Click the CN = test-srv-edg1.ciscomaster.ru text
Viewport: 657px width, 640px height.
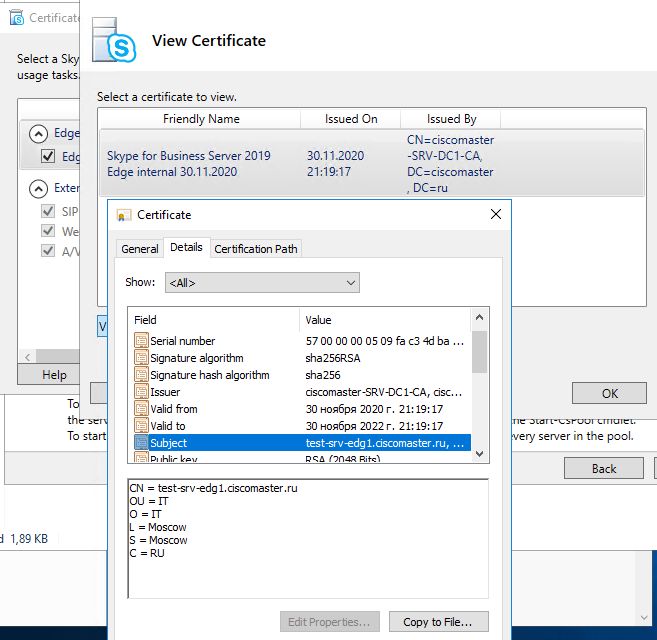(x=213, y=488)
